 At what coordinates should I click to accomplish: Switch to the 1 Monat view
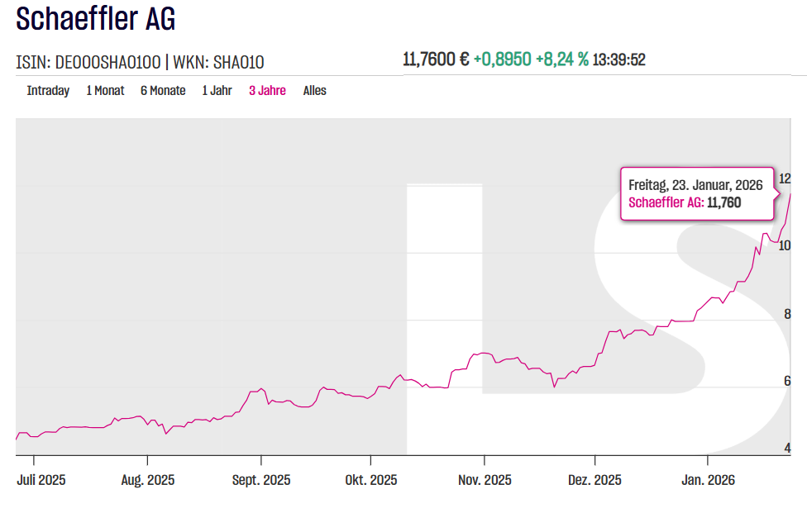click(x=105, y=91)
